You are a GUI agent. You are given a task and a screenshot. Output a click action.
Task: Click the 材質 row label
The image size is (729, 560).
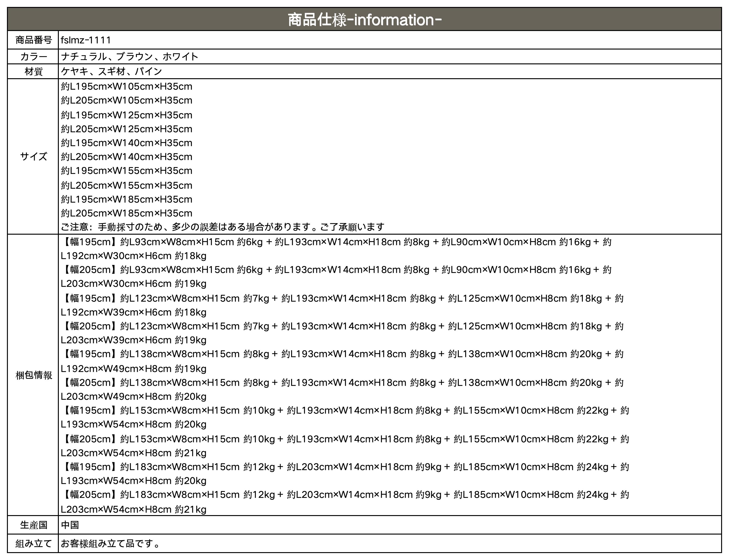pos(33,71)
